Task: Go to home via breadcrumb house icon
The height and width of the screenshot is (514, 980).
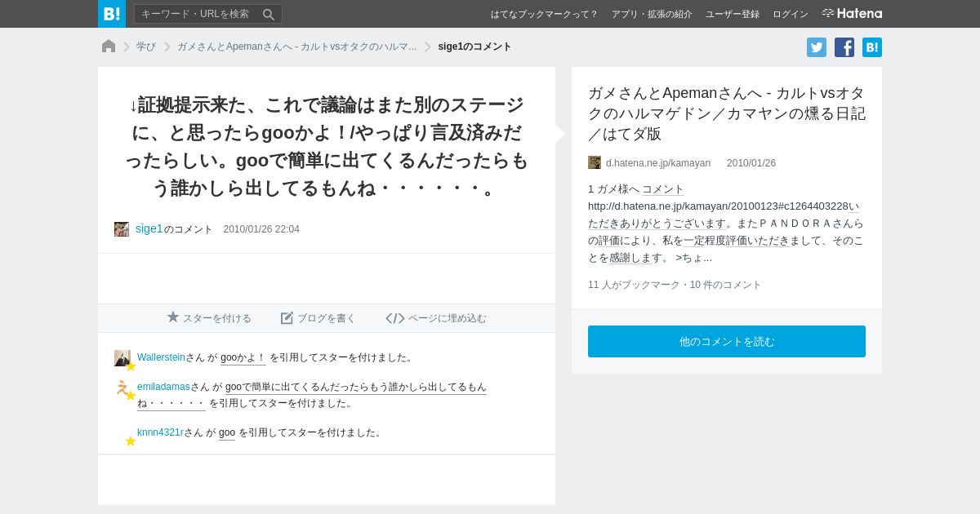Action: pyautogui.click(x=109, y=47)
